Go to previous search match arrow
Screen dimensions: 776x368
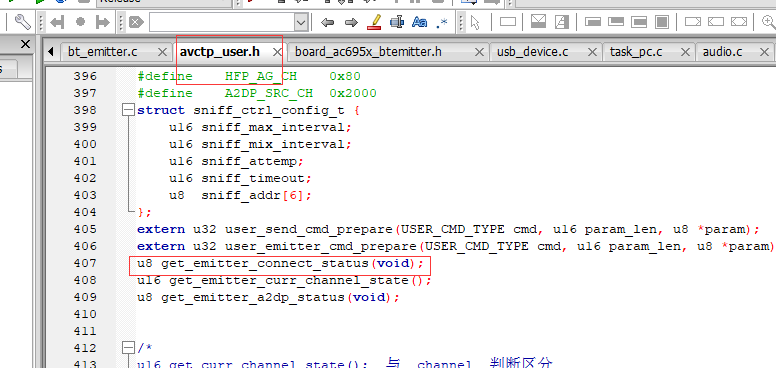point(327,22)
